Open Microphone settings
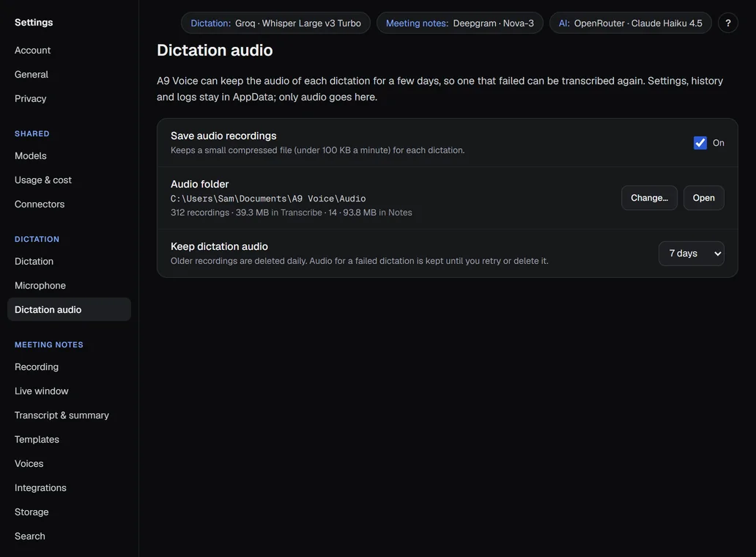756x557 pixels. click(x=69, y=286)
